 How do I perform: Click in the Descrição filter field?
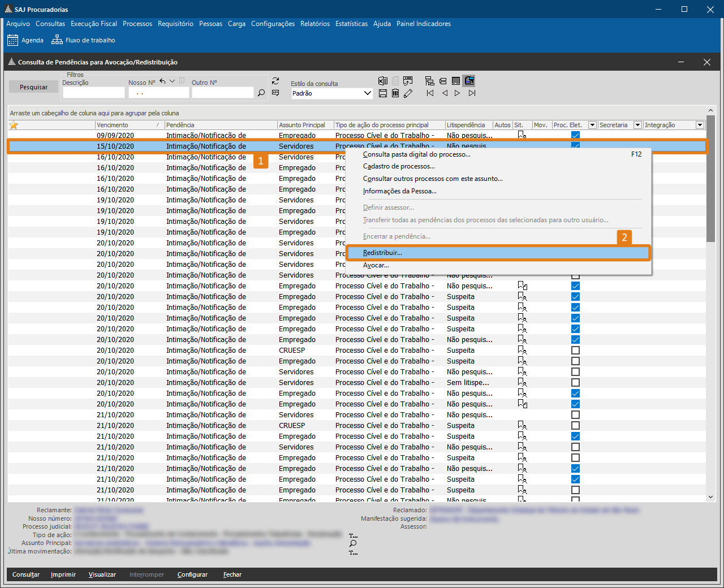(93, 93)
